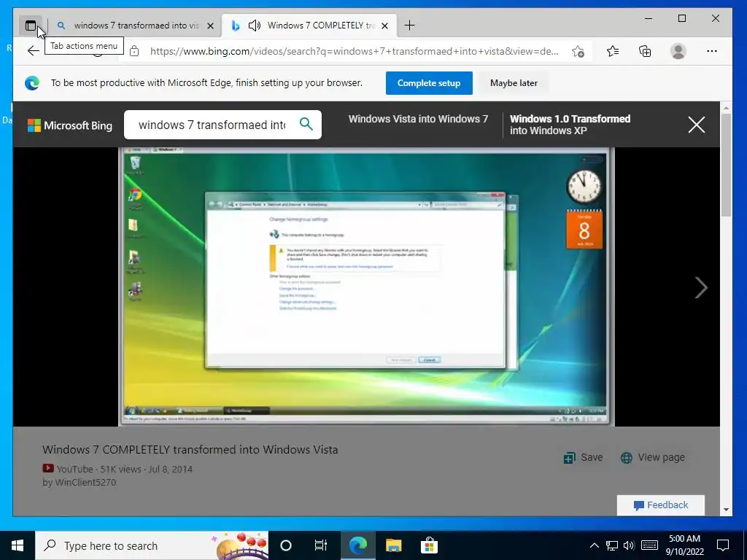Open File Explorer from taskbar
The height and width of the screenshot is (560, 747).
(x=393, y=545)
